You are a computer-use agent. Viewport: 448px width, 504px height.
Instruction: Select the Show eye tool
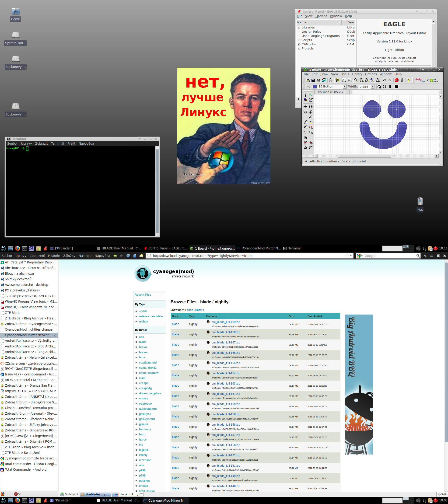tap(311, 95)
